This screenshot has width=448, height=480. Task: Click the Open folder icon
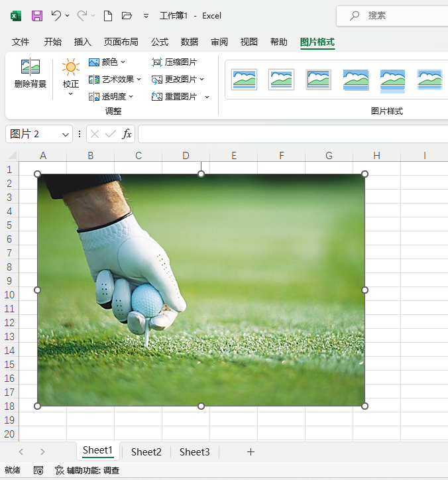point(127,15)
